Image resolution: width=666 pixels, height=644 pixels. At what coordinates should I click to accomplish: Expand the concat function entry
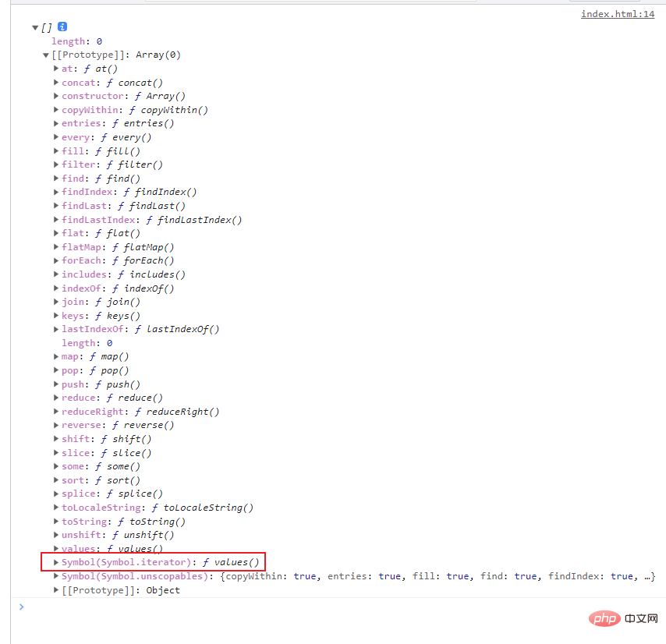[56, 83]
